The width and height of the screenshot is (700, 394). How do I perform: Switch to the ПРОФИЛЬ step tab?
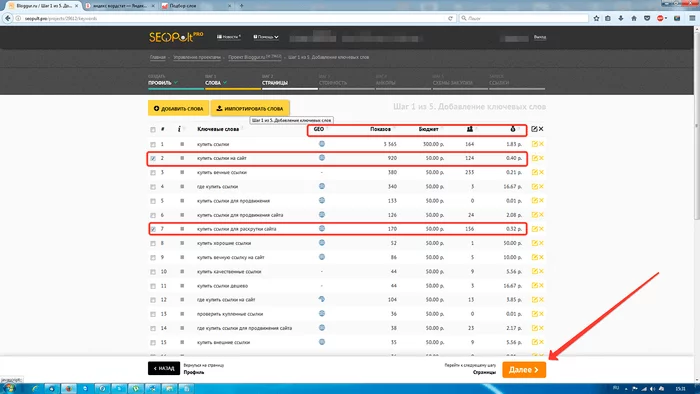(176, 82)
